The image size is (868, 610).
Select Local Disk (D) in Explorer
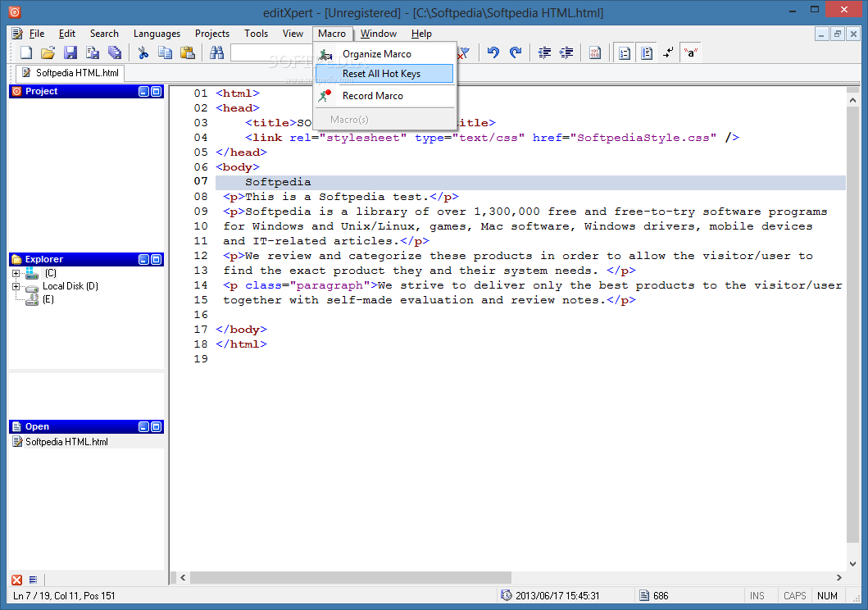point(70,286)
